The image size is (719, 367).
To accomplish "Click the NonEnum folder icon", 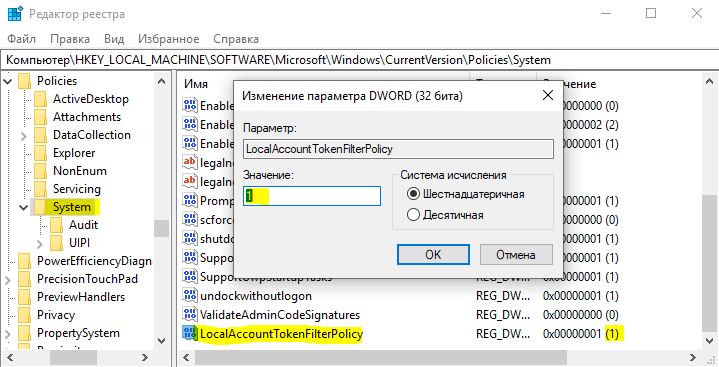I will pos(40,171).
